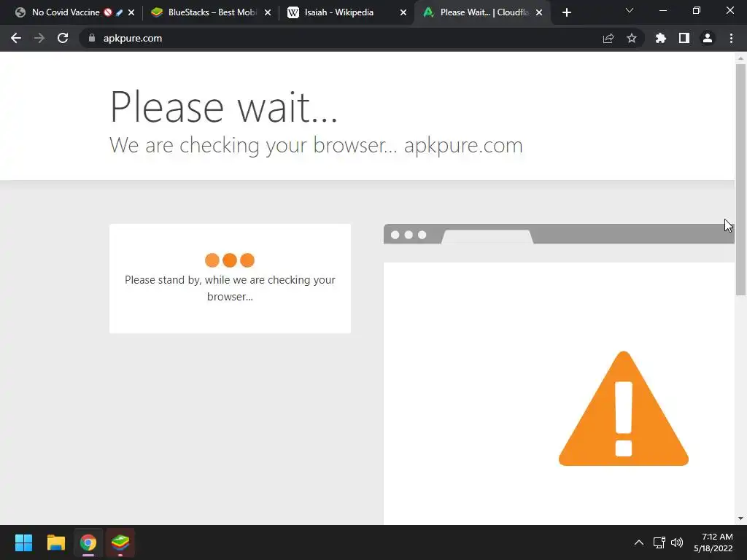
Task: Open the Windows Start menu
Action: click(x=23, y=542)
